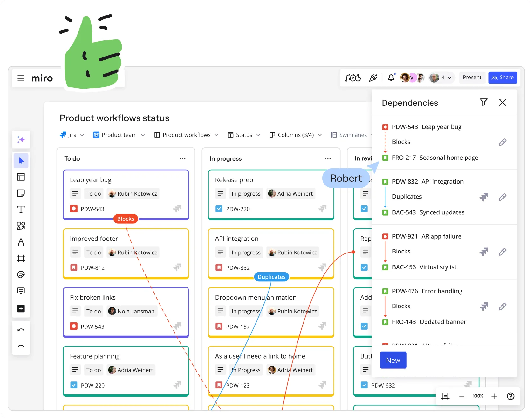Open more apps plus tool

tap(21, 308)
